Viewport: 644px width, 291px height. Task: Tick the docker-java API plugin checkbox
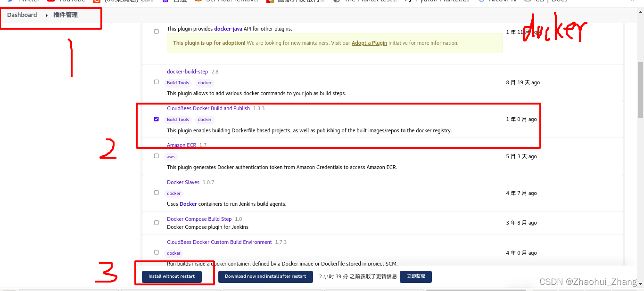click(x=157, y=32)
